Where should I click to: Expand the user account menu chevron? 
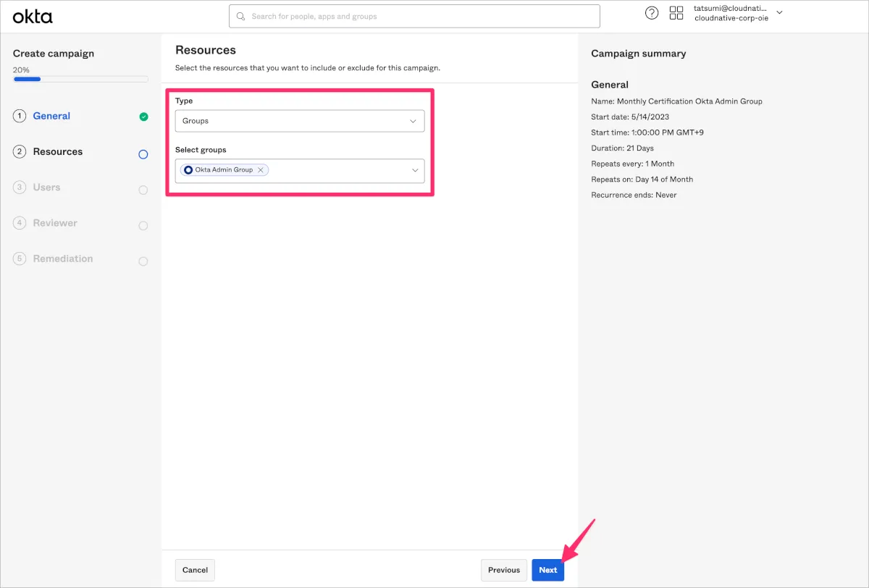click(x=779, y=12)
